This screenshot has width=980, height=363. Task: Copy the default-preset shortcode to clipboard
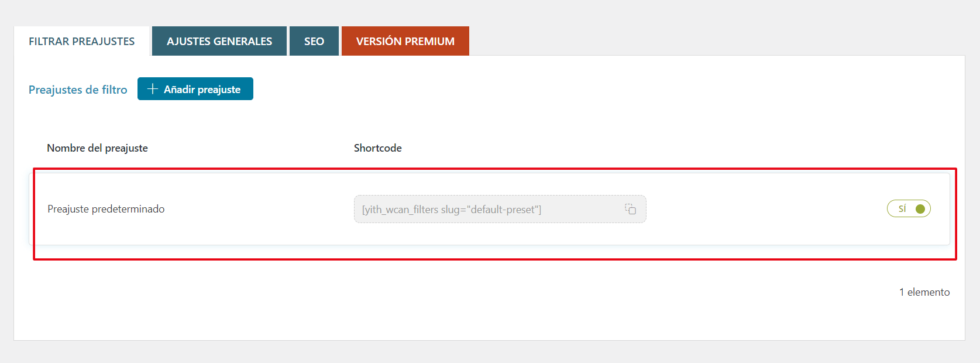[x=630, y=209]
